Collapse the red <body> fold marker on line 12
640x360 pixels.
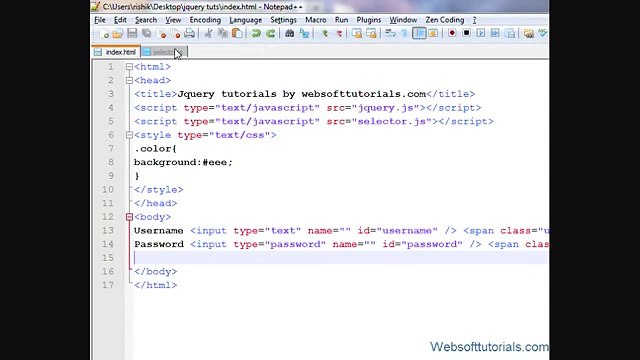tap(129, 217)
